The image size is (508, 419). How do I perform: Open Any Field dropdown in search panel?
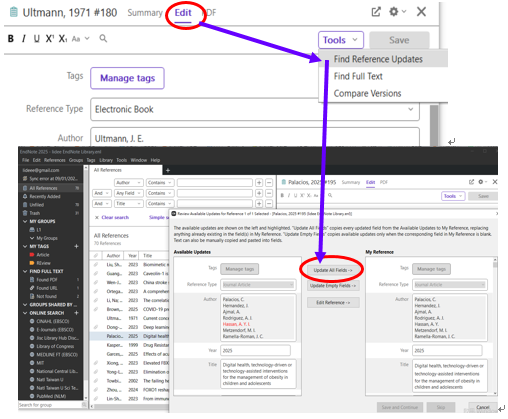(x=129, y=193)
